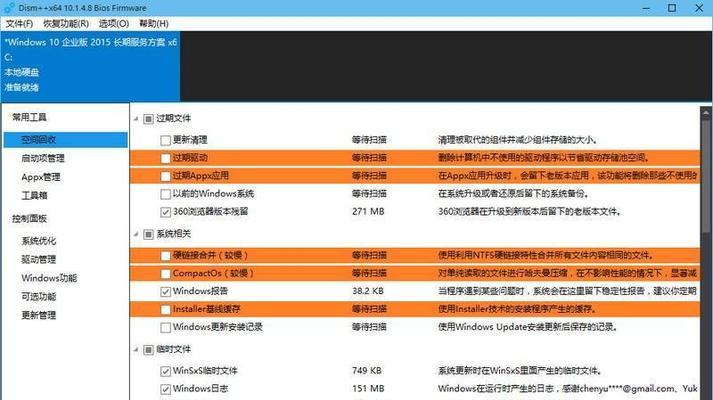
Task: Select the Windows 10 企业版 system image tile
Action: pyautogui.click(x=90, y=66)
